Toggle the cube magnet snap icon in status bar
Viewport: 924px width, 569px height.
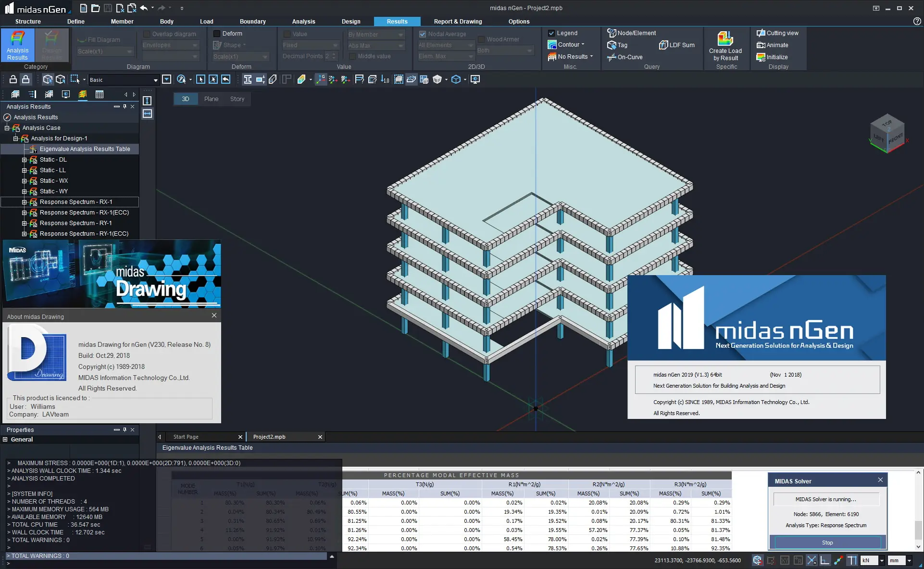(758, 560)
